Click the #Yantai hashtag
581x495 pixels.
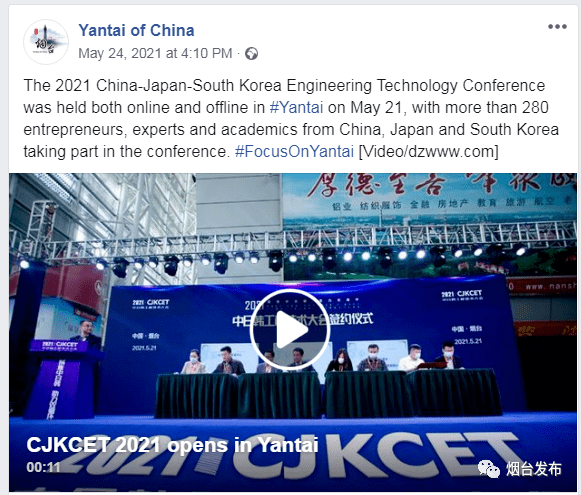click(x=296, y=107)
